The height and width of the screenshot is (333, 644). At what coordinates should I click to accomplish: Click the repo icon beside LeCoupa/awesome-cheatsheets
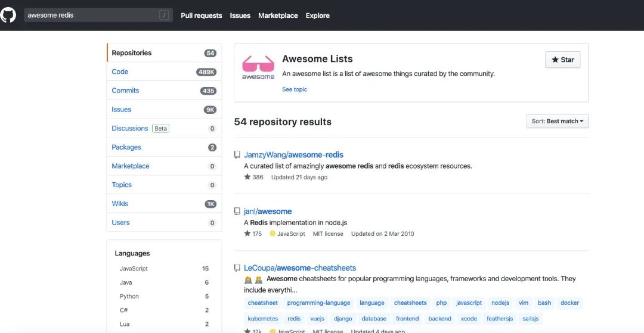pos(237,268)
